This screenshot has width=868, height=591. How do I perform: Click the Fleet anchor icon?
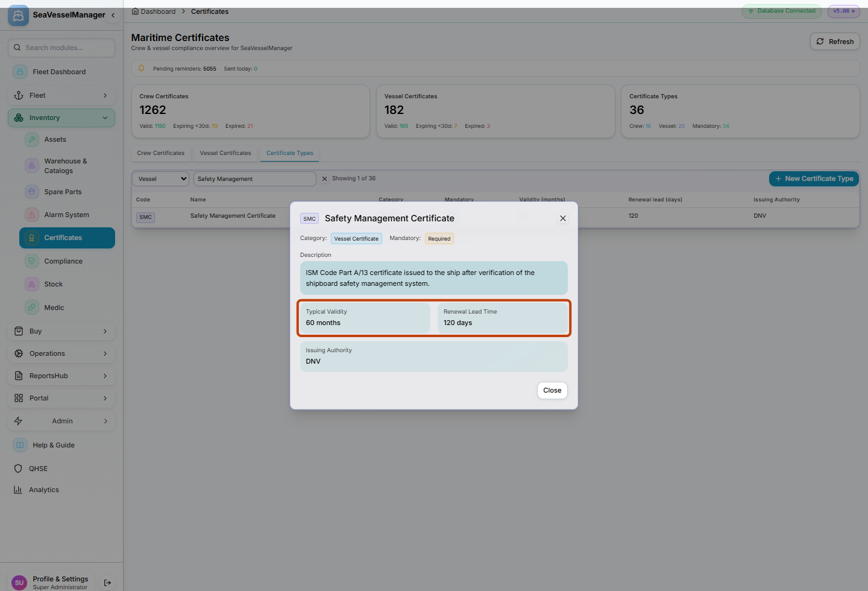[19, 95]
